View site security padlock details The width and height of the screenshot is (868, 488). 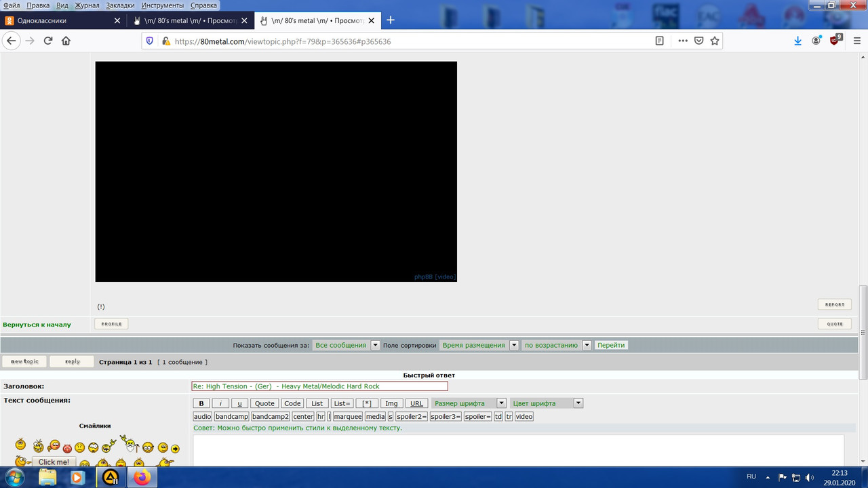[165, 41]
